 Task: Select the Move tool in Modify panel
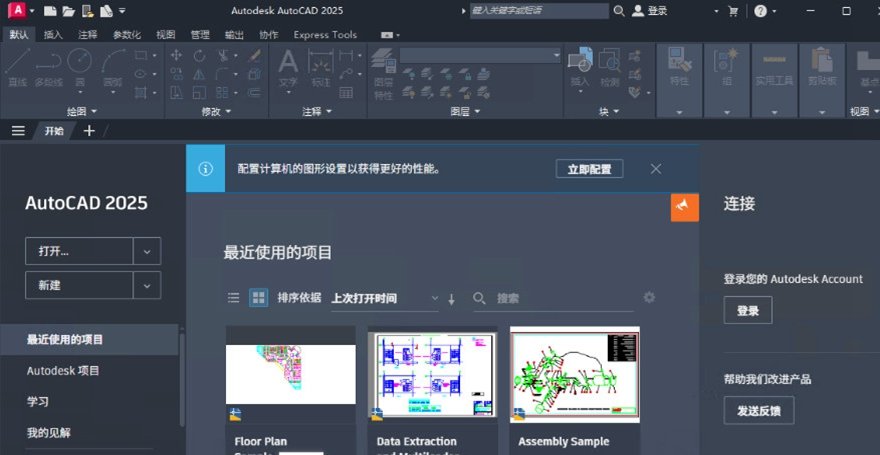[176, 55]
